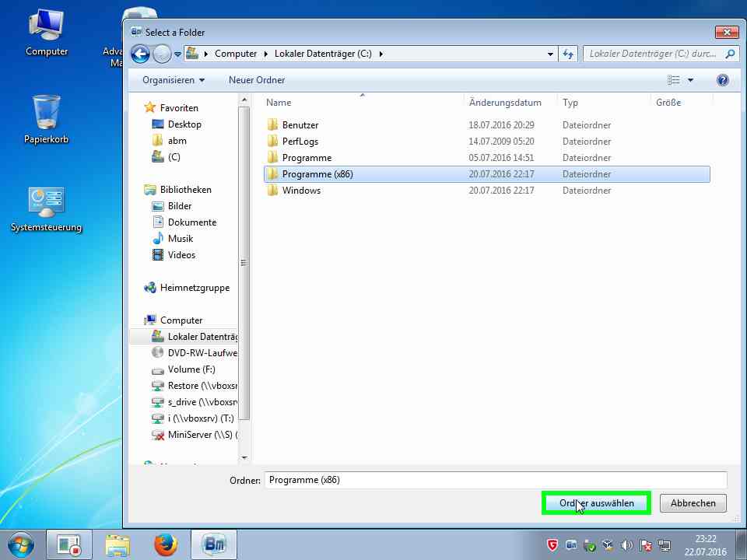
Task: Launch Firefox from the taskbar
Action: 165,545
